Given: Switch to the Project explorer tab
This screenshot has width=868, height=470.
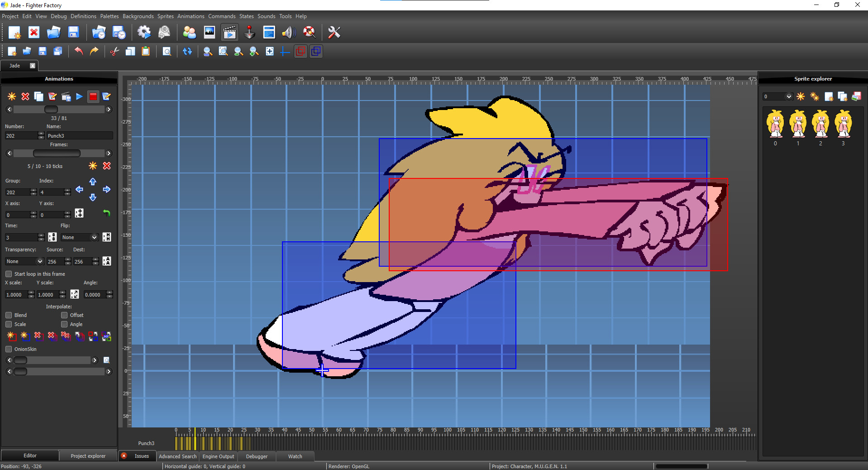Looking at the screenshot, I should point(88,456).
